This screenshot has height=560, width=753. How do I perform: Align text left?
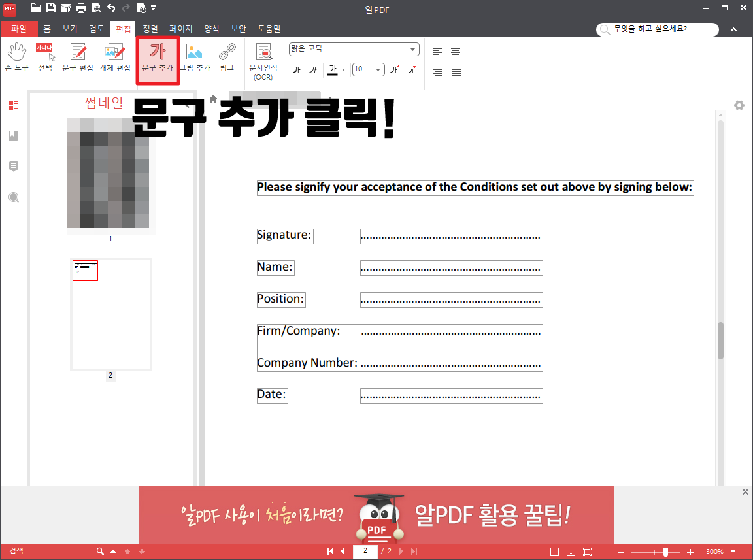click(437, 52)
